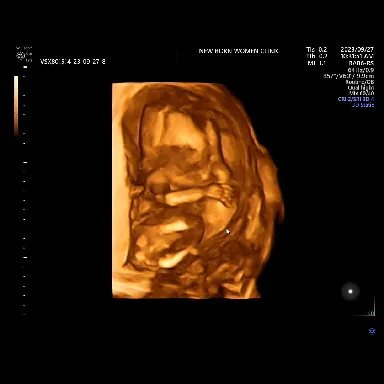Click the blue icon in the lower right corner

(x=372, y=331)
